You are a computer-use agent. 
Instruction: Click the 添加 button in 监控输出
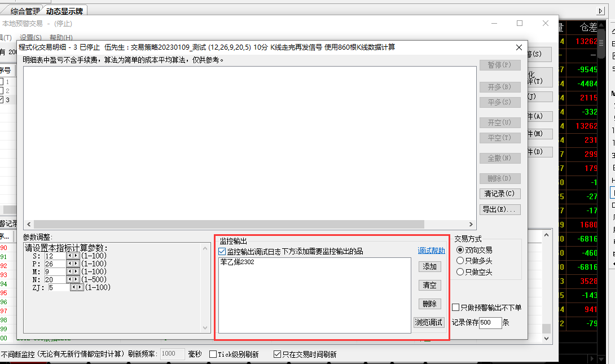click(430, 267)
